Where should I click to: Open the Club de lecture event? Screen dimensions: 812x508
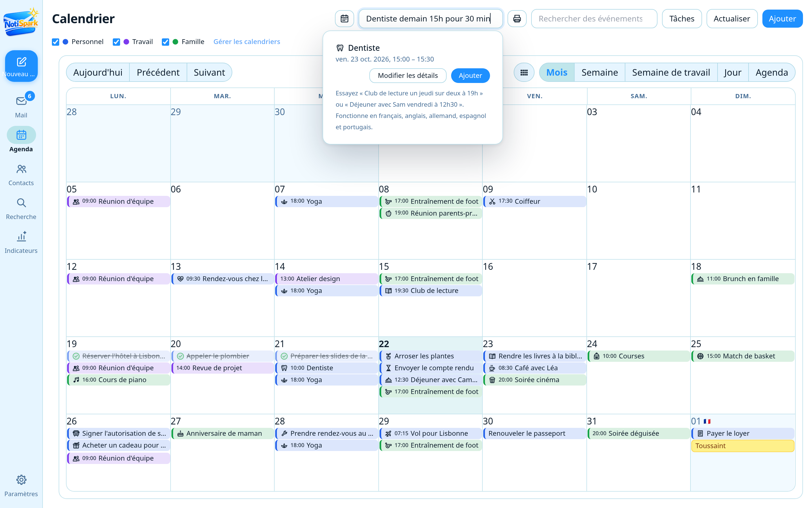(x=431, y=291)
